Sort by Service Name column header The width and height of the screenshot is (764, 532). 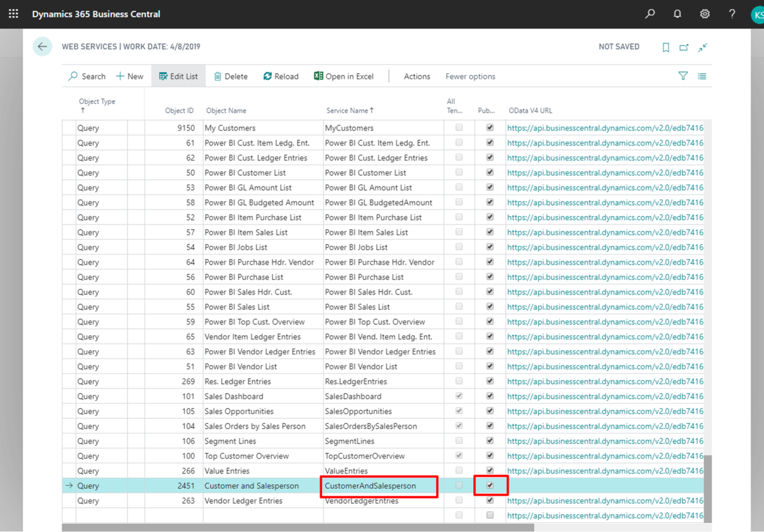(350, 111)
